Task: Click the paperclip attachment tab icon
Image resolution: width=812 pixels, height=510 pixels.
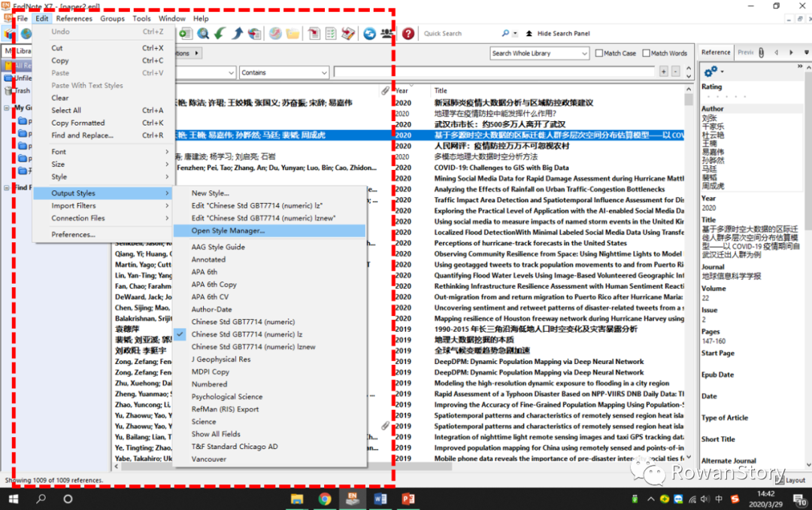Action: click(x=761, y=53)
